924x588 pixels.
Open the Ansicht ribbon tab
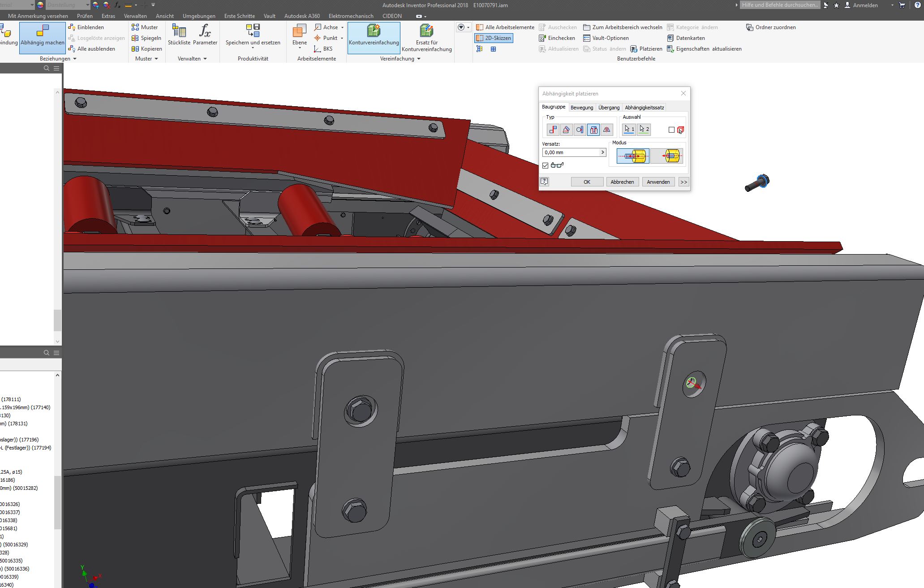(164, 16)
